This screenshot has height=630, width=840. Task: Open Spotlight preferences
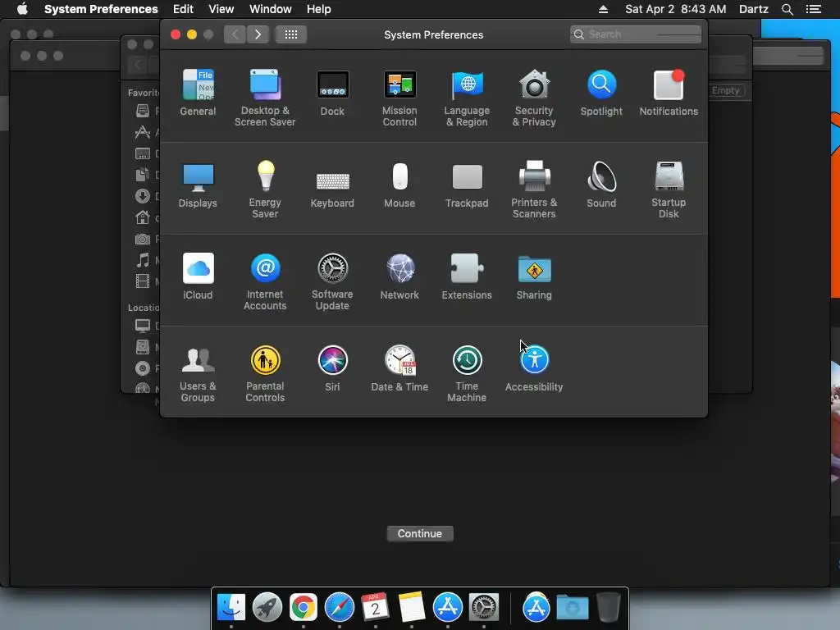click(x=601, y=92)
